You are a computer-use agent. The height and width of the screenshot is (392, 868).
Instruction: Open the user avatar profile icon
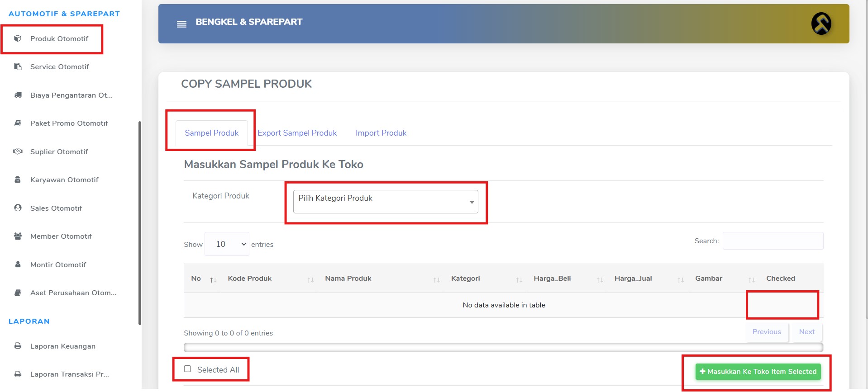[821, 24]
